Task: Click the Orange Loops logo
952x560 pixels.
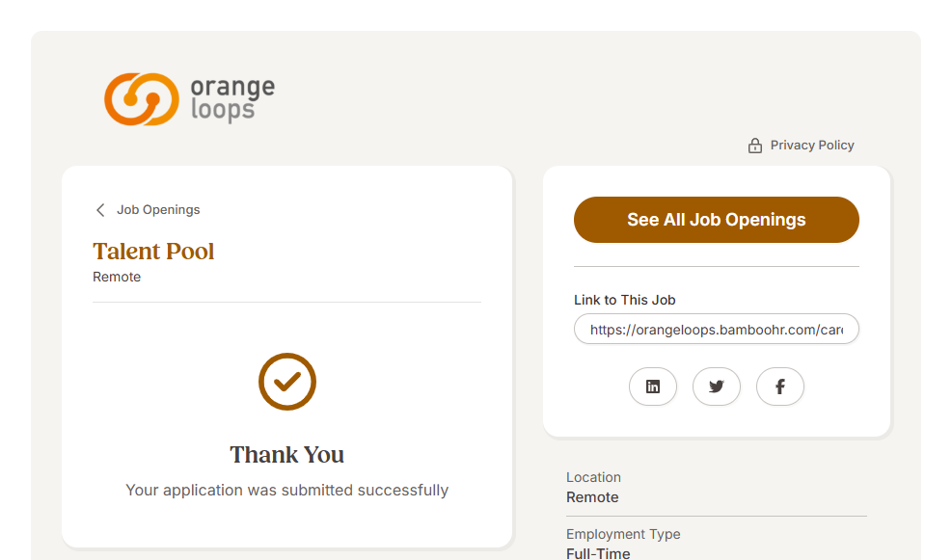Action: pos(189,99)
